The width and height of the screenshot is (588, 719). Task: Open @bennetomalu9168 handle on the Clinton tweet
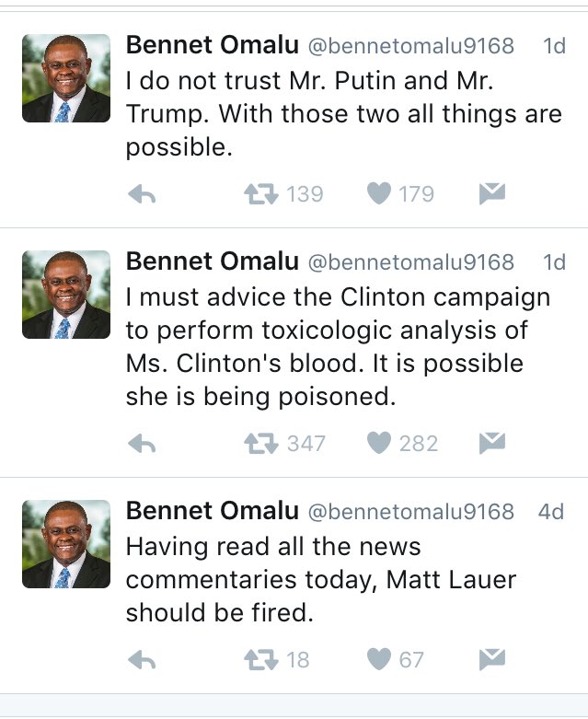(410, 262)
